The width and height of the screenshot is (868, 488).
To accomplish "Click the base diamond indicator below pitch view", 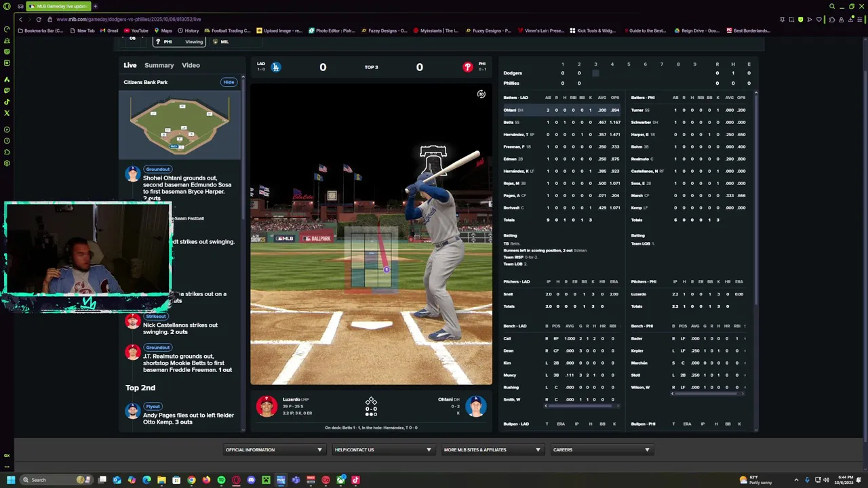I will [371, 402].
